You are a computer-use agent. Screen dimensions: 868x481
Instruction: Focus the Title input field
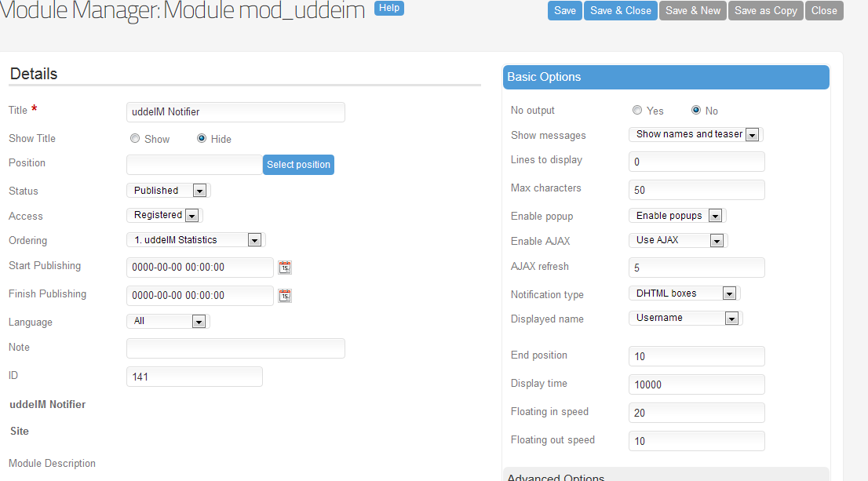tap(235, 111)
